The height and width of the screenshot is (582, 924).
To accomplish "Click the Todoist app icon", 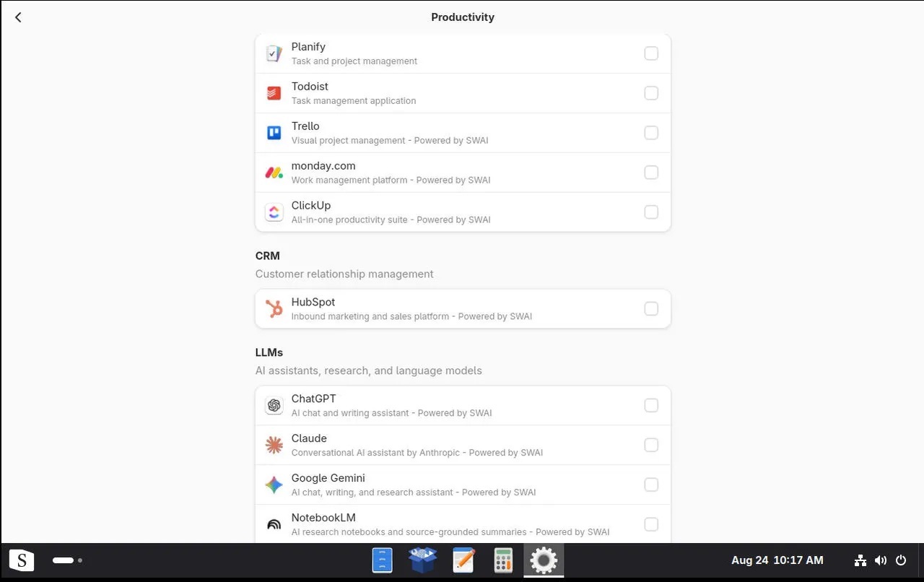I will pyautogui.click(x=274, y=93).
